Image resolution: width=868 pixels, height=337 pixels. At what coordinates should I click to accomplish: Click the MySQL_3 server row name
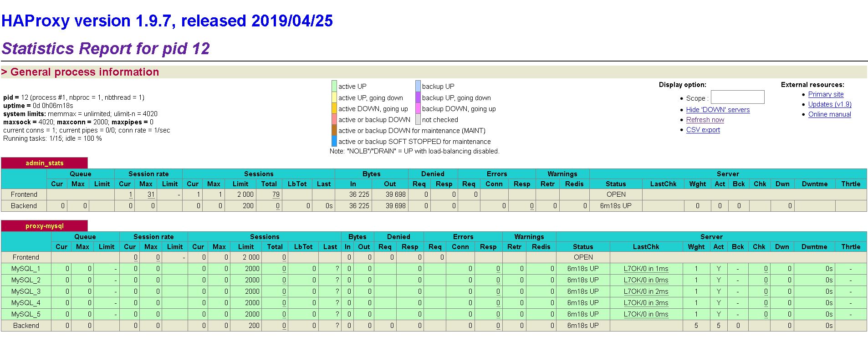pos(26,291)
